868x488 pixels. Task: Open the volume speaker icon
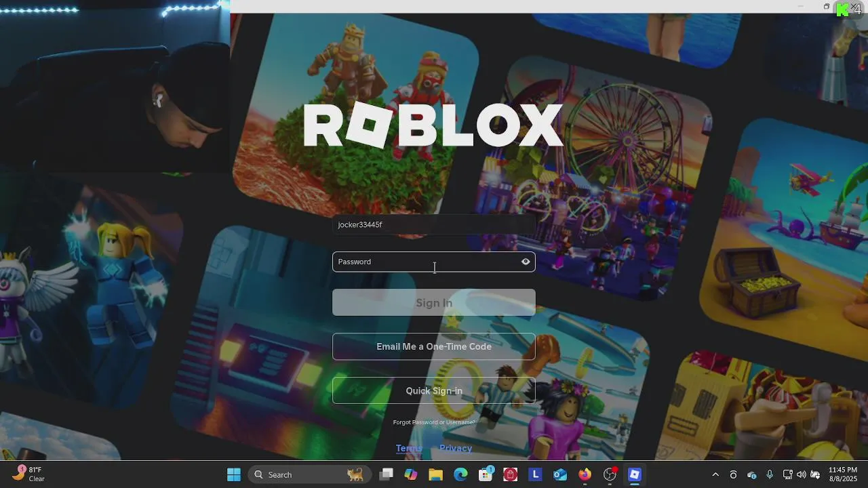pos(802,474)
